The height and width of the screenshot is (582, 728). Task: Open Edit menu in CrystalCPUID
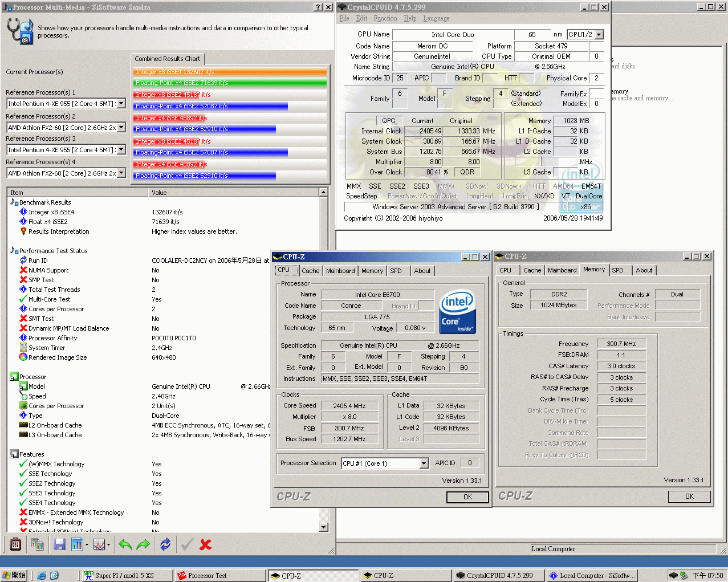(x=361, y=18)
